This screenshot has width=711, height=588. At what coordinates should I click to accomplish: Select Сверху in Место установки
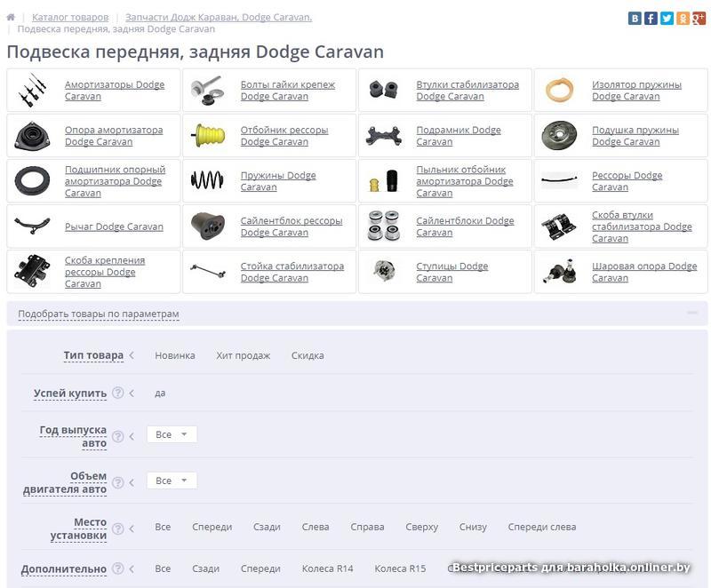421,527
